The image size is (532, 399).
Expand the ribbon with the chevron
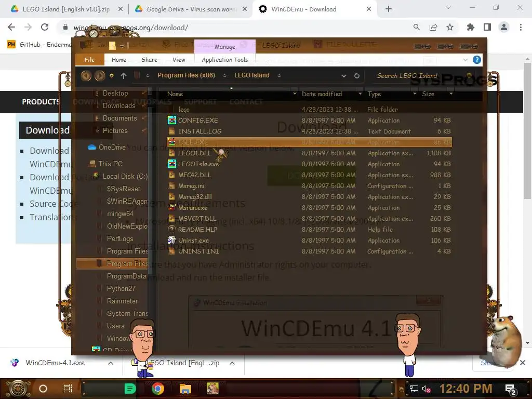tap(465, 60)
